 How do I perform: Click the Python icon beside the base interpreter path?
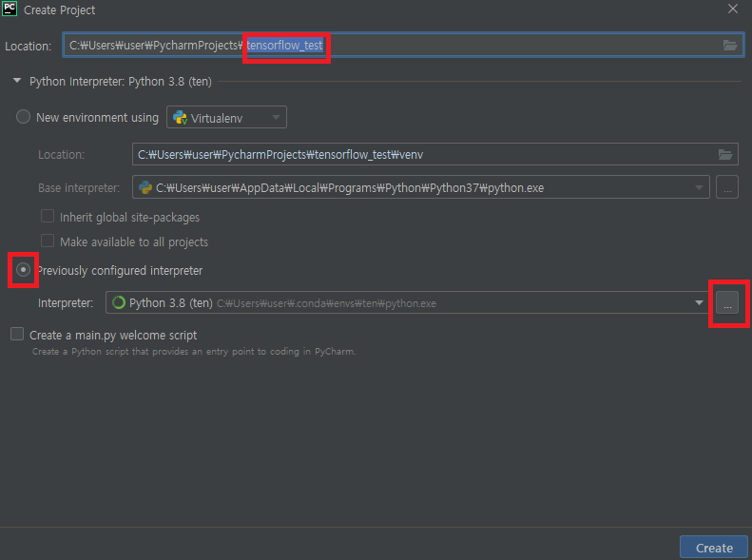pyautogui.click(x=145, y=187)
